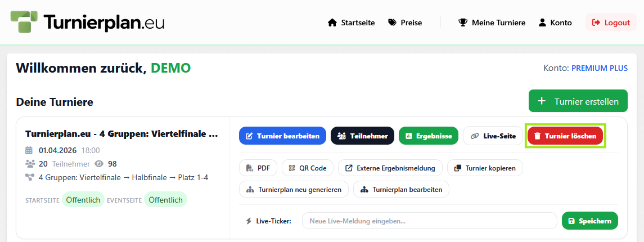Screen dimensions: 644x242
Task: Click the Turnierplan.eu logo icon
Action: (x=25, y=21)
